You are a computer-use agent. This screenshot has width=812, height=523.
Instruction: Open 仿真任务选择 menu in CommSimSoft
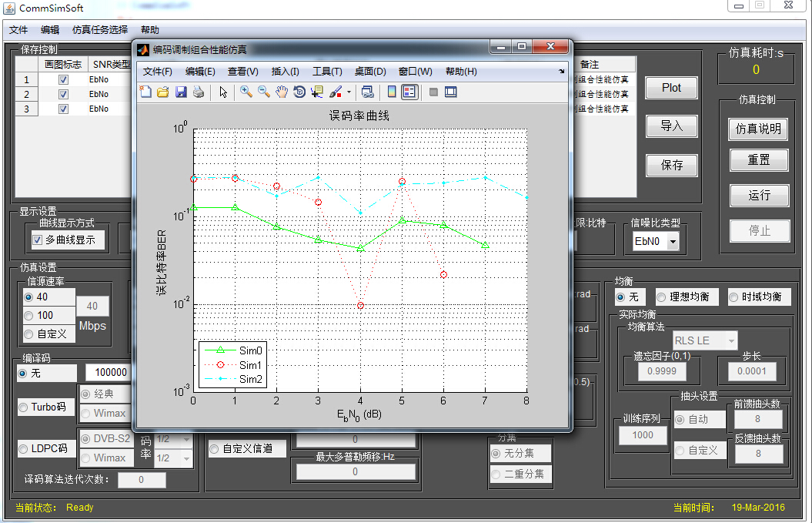pyautogui.click(x=100, y=30)
